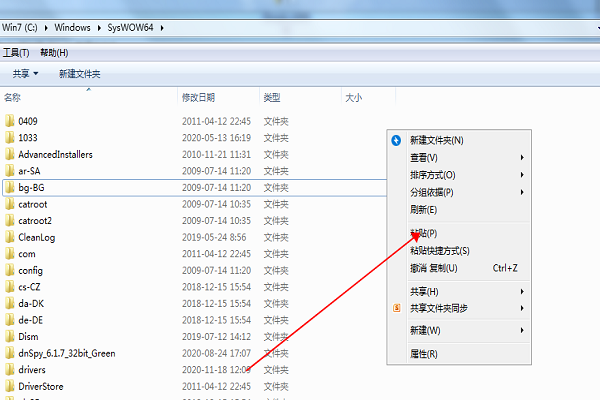Click the 新建文件夹 toolbar button

click(x=79, y=74)
